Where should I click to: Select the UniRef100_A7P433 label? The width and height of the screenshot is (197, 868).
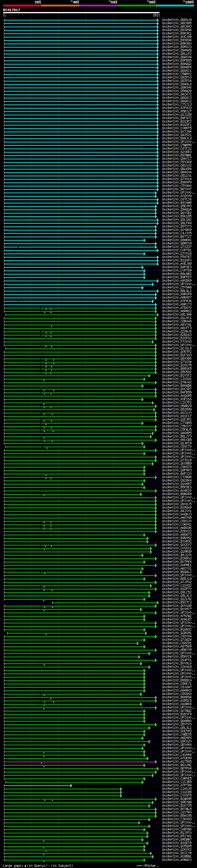(x=177, y=108)
